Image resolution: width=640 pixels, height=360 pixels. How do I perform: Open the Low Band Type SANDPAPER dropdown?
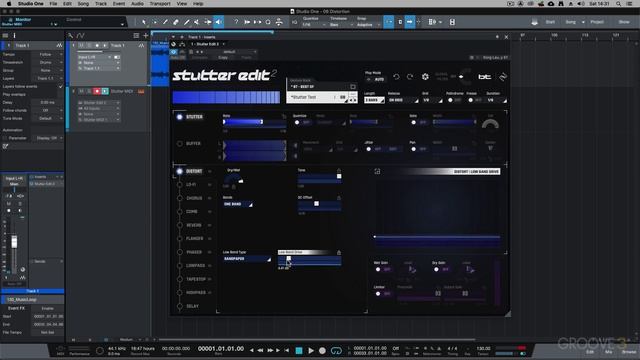tap(247, 259)
